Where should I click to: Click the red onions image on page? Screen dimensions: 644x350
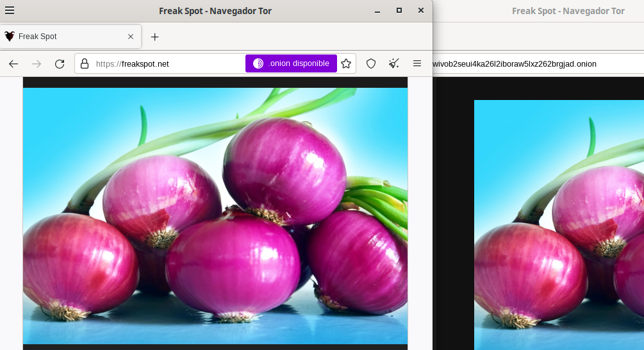(215, 215)
